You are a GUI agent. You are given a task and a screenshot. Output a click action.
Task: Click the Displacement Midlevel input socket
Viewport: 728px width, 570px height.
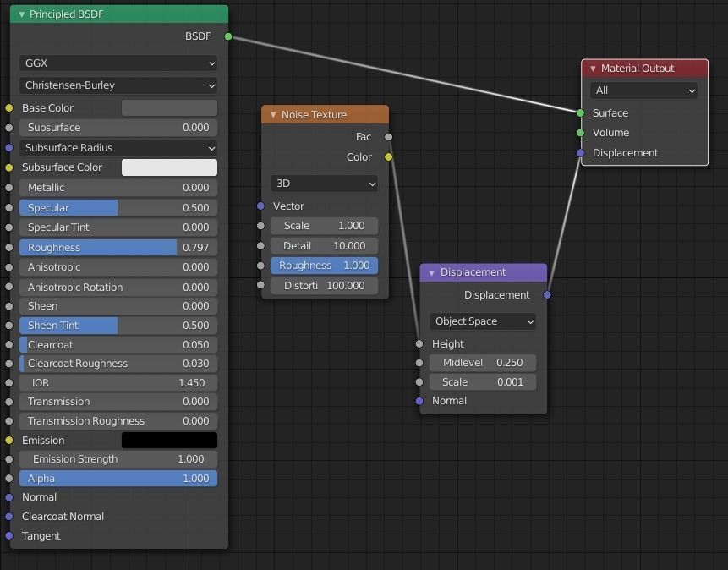[x=419, y=363]
